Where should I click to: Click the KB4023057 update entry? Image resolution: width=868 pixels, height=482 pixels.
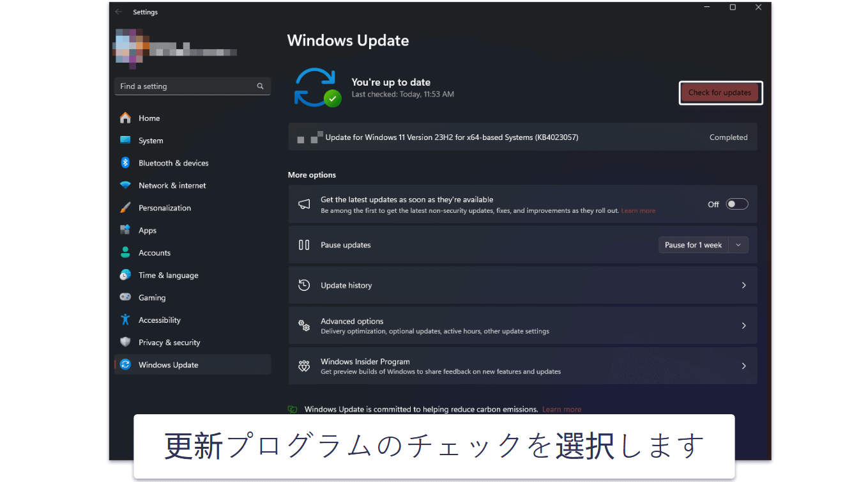(522, 137)
